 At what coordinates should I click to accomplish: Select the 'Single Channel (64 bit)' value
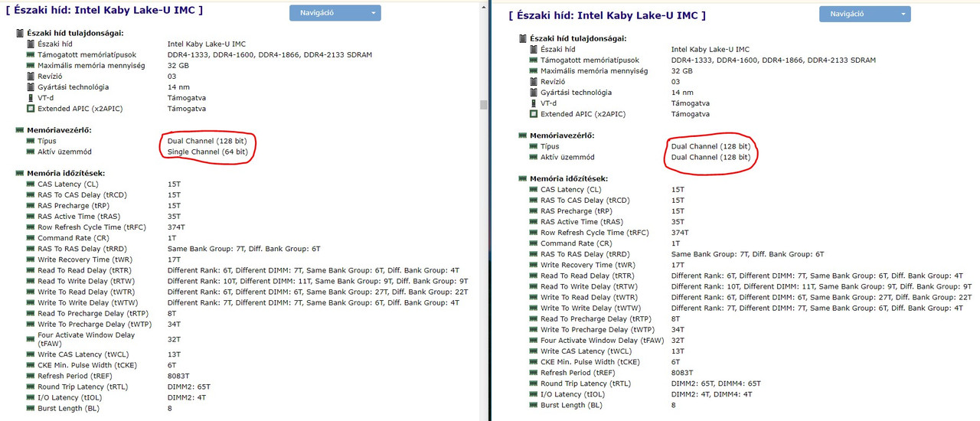coord(207,152)
